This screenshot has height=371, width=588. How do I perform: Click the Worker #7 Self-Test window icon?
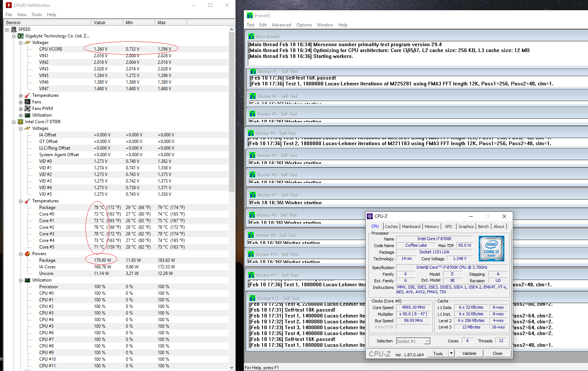coord(253,195)
